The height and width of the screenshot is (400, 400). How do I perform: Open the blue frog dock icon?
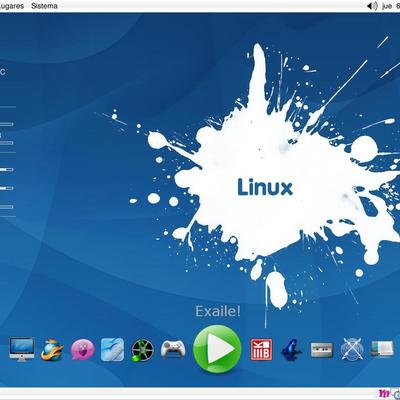coord(291,350)
